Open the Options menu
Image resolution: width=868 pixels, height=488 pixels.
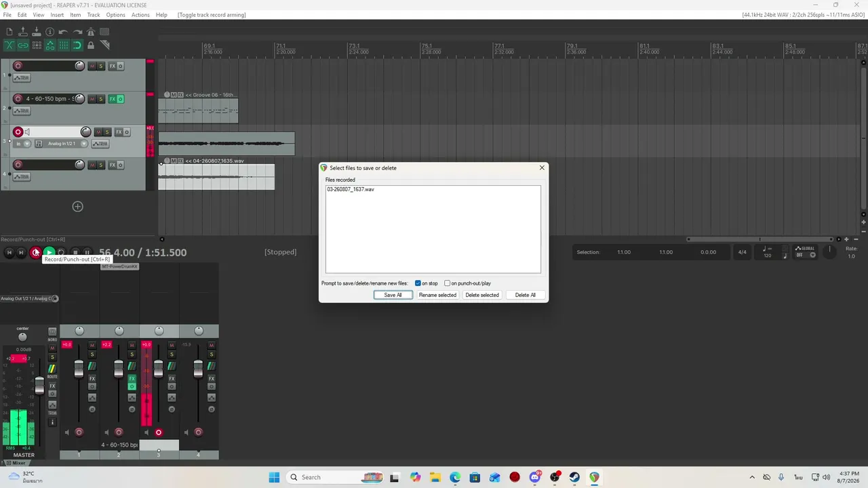coord(115,15)
